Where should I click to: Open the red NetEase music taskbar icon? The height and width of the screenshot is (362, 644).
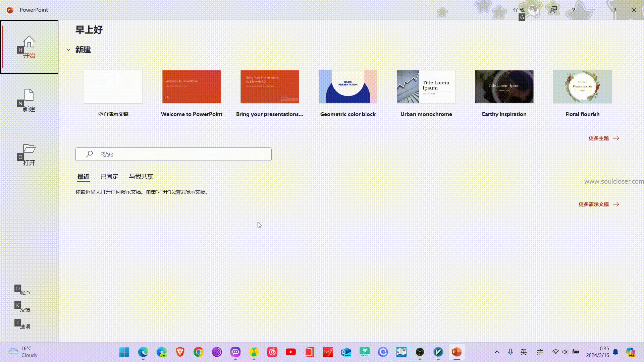[272, 352]
